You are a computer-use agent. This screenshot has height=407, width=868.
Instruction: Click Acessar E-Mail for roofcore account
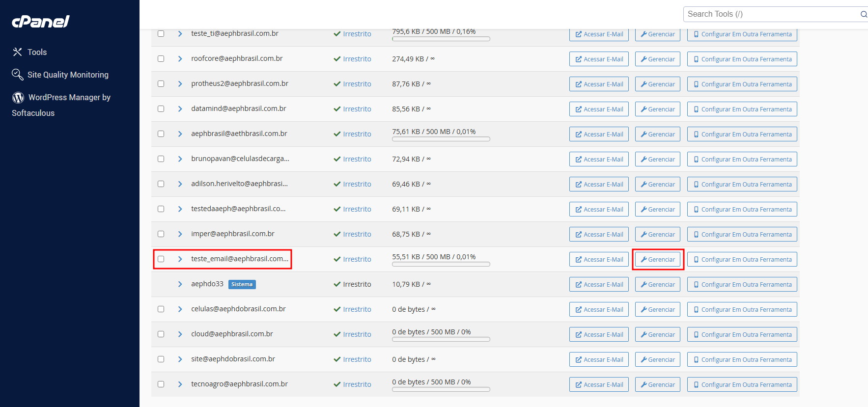click(599, 59)
